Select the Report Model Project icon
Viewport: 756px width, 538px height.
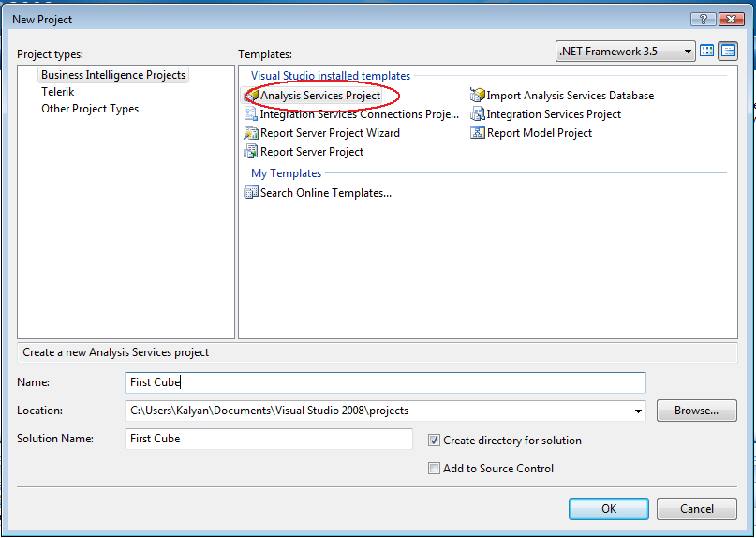point(478,133)
